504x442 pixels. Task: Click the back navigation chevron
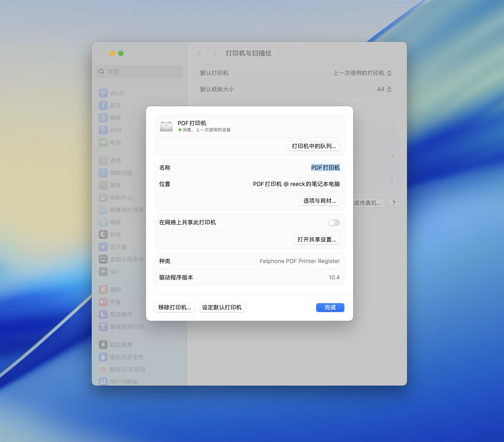pos(199,53)
